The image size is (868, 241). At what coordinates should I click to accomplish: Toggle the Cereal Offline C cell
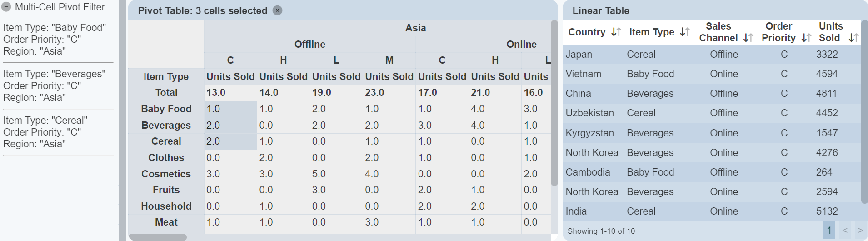point(230,141)
